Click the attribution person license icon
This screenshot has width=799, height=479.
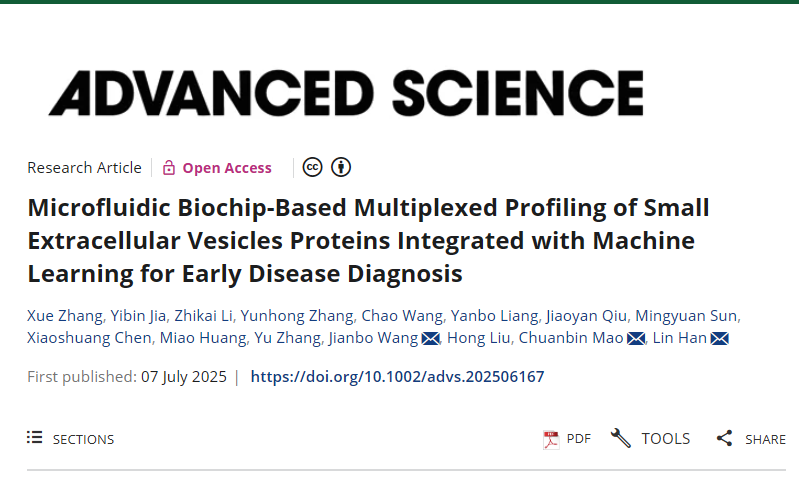(x=341, y=167)
